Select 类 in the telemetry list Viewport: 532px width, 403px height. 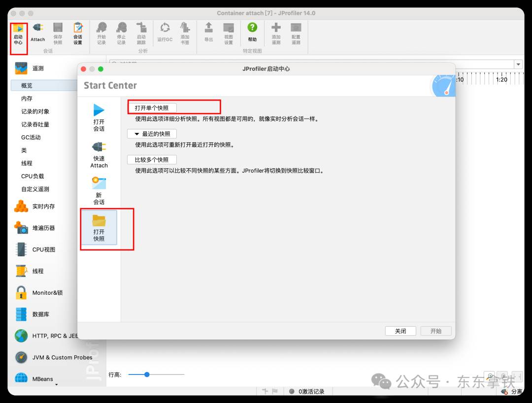point(24,150)
